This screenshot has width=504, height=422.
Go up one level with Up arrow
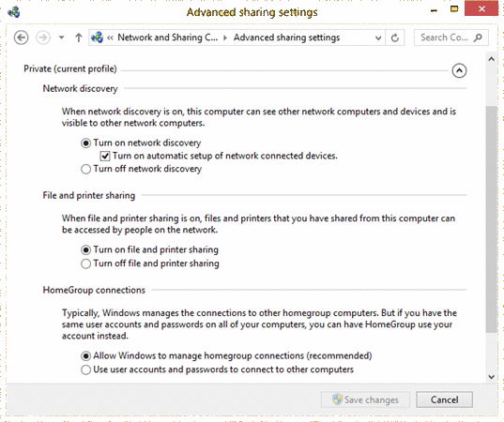point(79,38)
